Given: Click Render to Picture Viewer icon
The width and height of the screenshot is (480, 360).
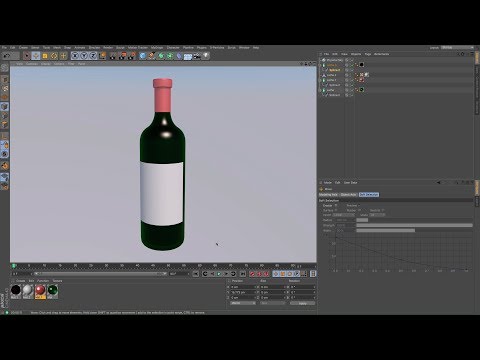Looking at the screenshot, I should pos(122,56).
